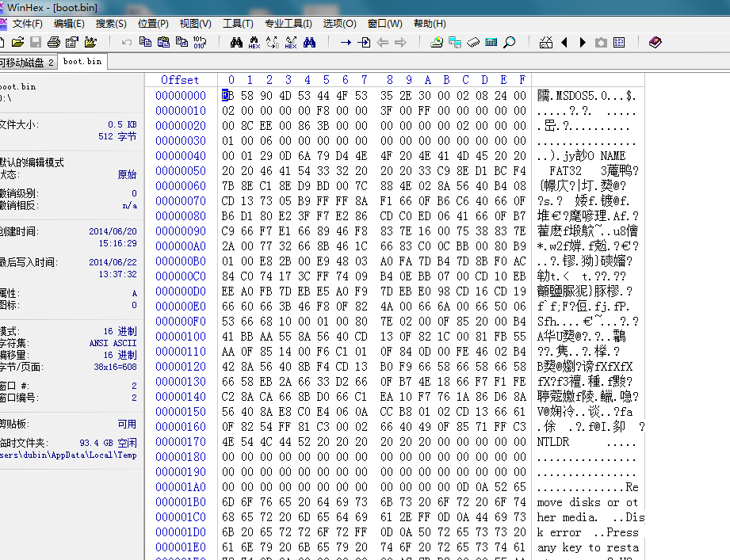Screen dimensions: 730x560
Task: Click the Calculator toolbar icon
Action: point(491,42)
